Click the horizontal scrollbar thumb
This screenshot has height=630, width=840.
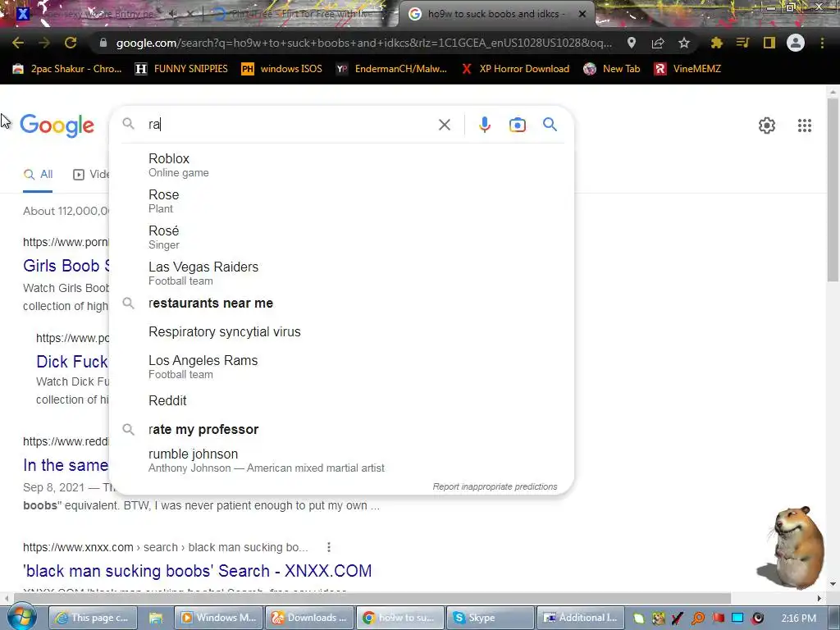coord(373,598)
